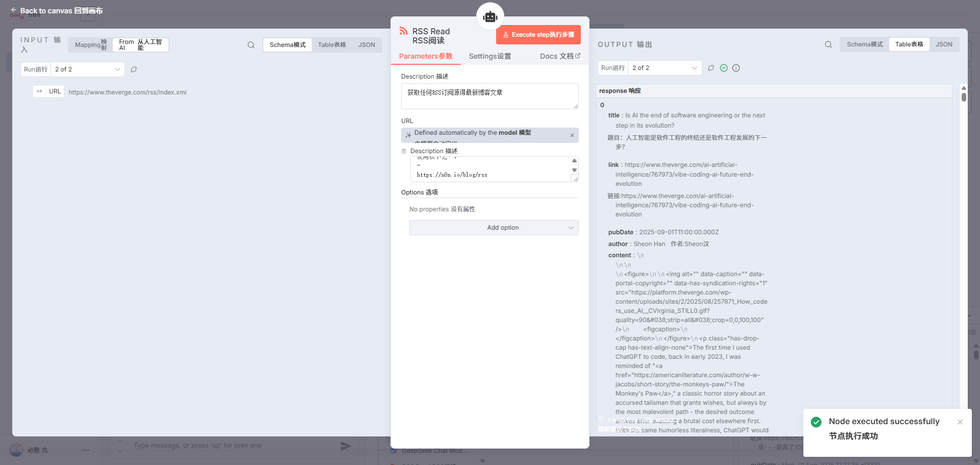The image size is (980, 465).
Task: Open input Run selector dropdown
Action: (x=88, y=69)
